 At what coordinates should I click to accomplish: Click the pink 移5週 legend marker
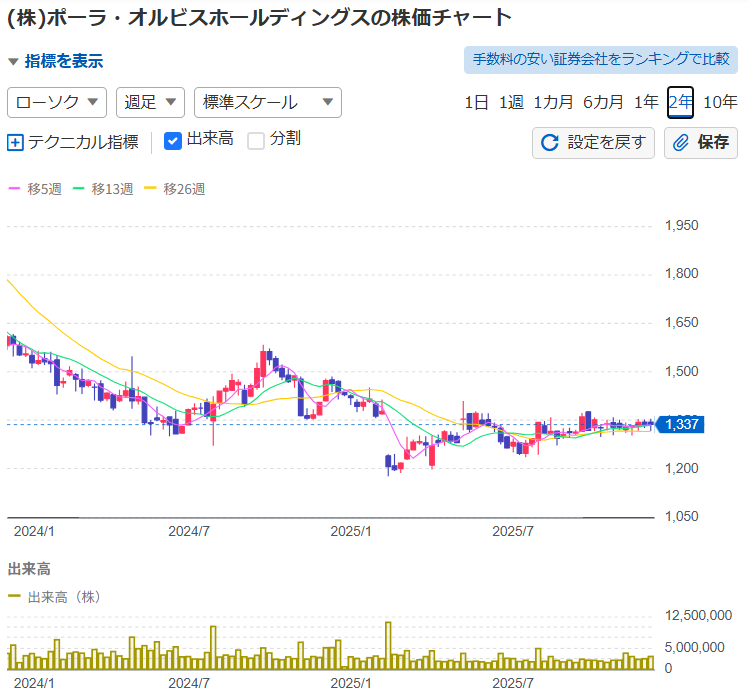[x=15, y=188]
